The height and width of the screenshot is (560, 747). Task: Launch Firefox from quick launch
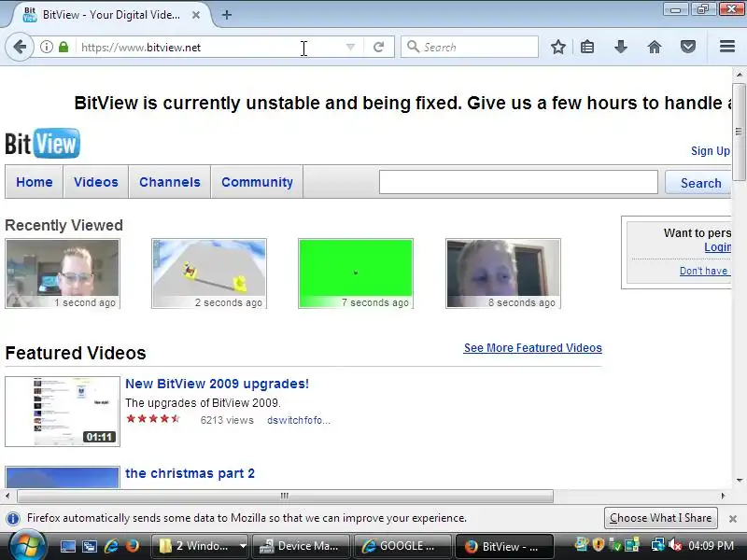pos(133,546)
